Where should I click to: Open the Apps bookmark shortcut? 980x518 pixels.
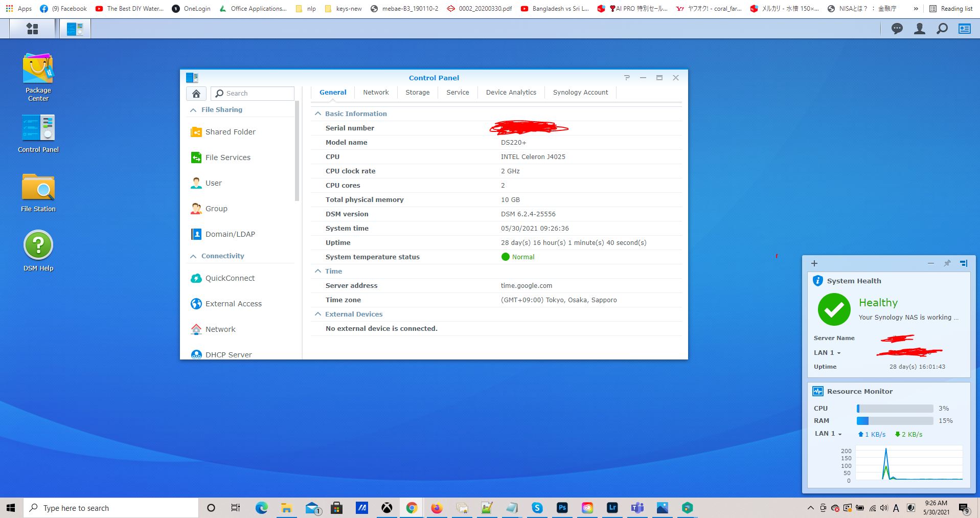pyautogui.click(x=19, y=9)
